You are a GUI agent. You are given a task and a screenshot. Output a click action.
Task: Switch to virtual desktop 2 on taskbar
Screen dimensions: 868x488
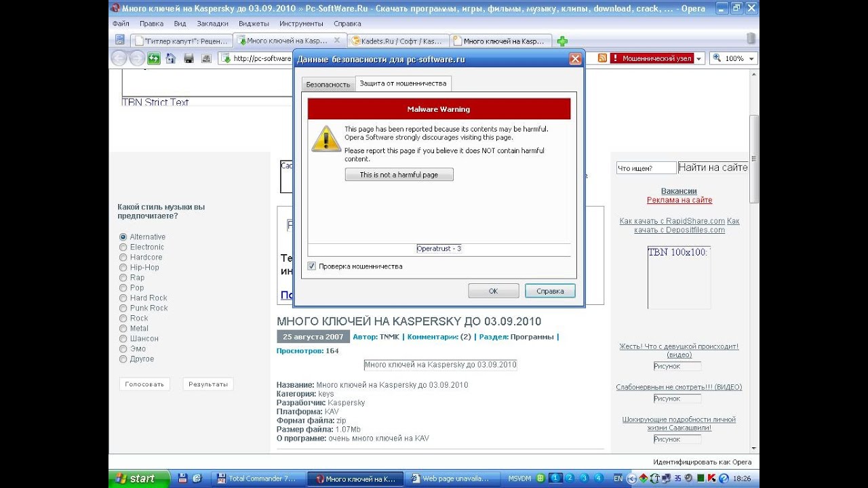tap(570, 479)
